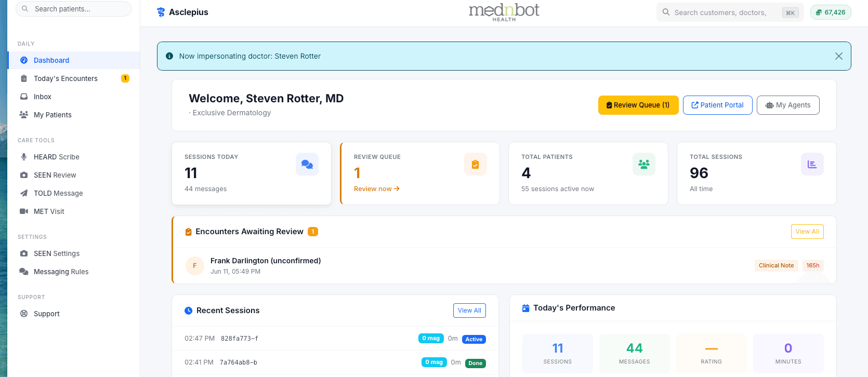Click the info icon in the impersonation banner
The height and width of the screenshot is (377, 868).
(169, 56)
